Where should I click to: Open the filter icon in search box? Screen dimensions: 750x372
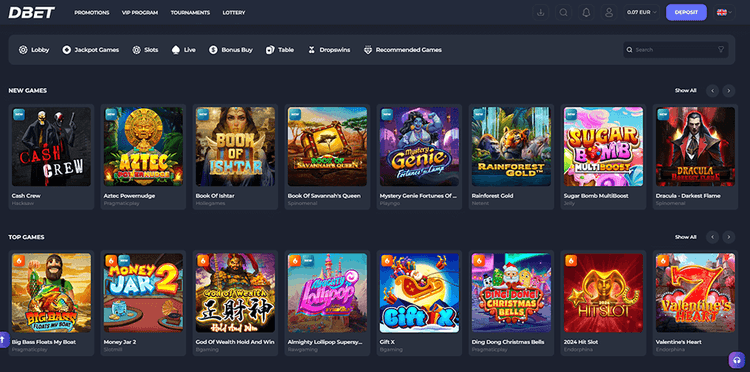[x=720, y=50]
